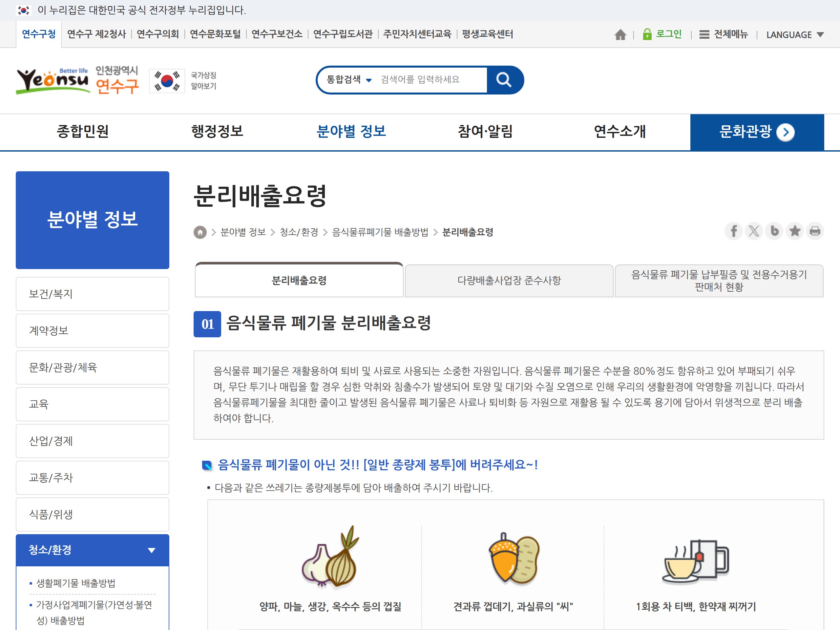Share the page via the b icon
Screen dimensions: 840x630
click(774, 231)
